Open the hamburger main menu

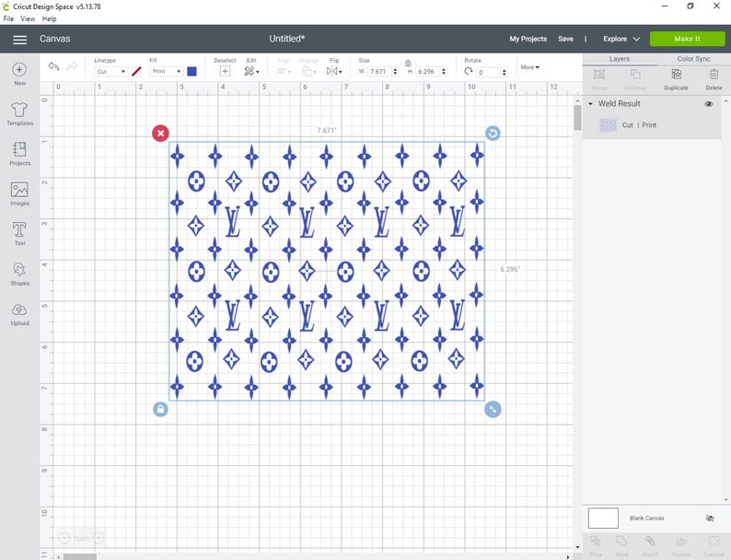[x=19, y=40]
